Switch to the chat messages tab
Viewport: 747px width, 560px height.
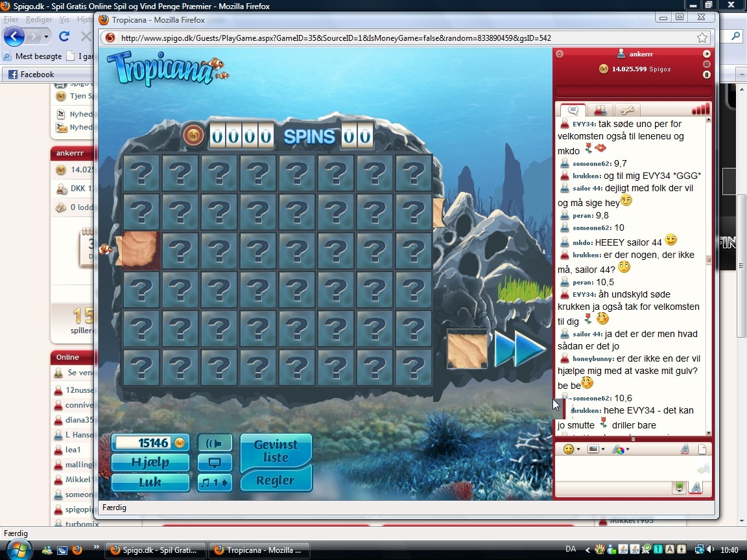pyautogui.click(x=573, y=110)
